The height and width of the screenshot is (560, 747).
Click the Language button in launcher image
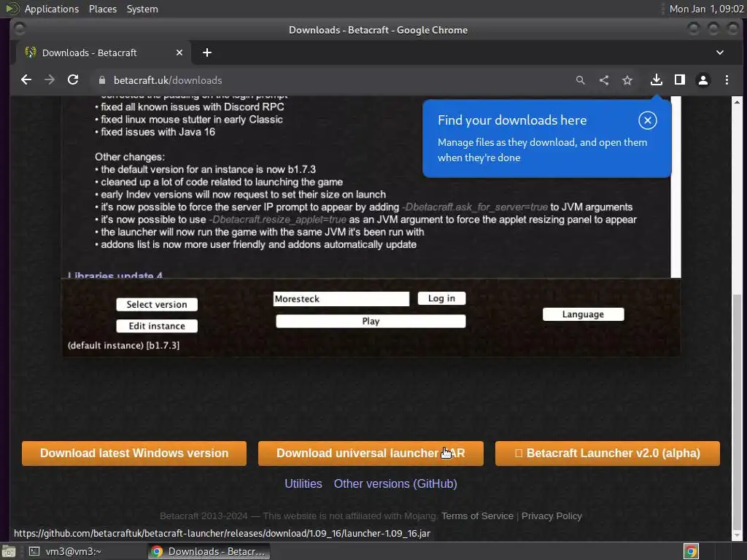tap(583, 314)
